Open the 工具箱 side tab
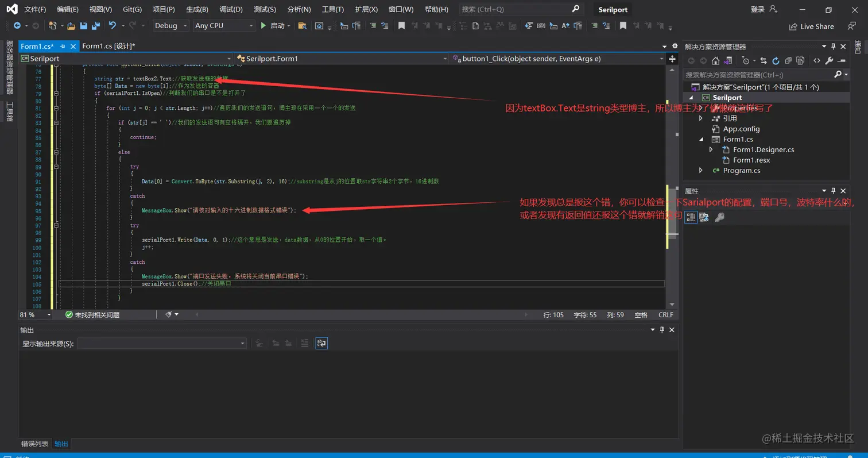868x458 pixels. (9, 111)
